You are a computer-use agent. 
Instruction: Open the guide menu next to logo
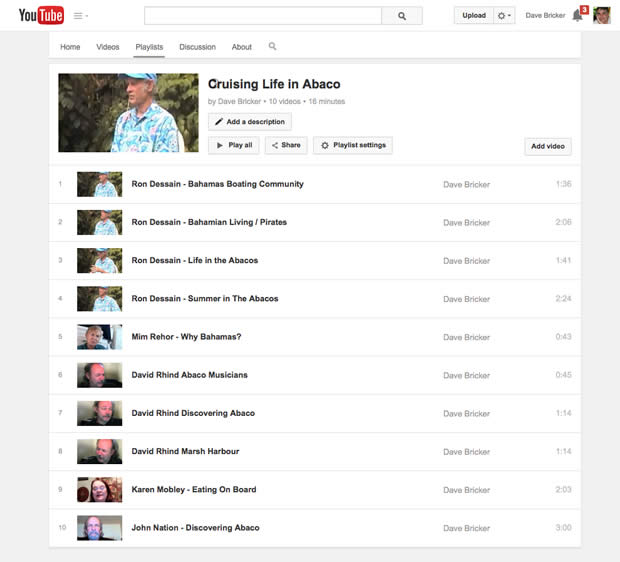coord(81,16)
